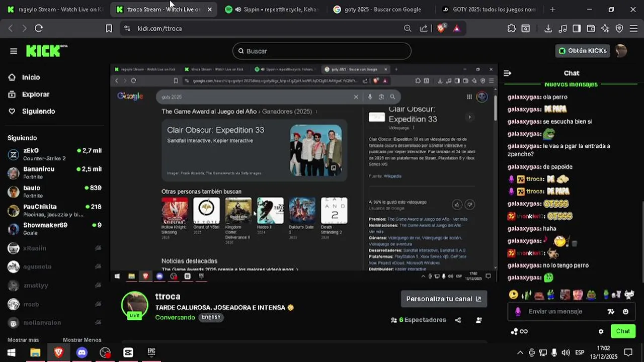Screen dimensions: 644x362
Task: Open Inicio in the sidebar
Action: coord(31,77)
